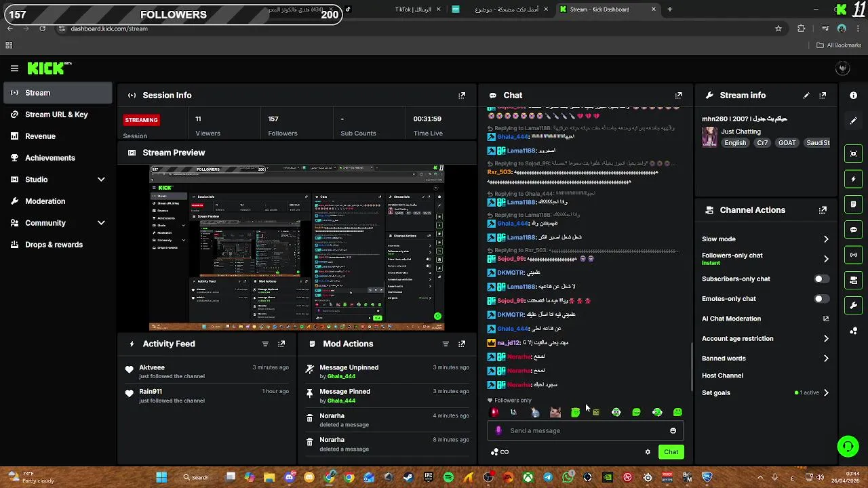Bookmark this page with star icon

coord(778,28)
